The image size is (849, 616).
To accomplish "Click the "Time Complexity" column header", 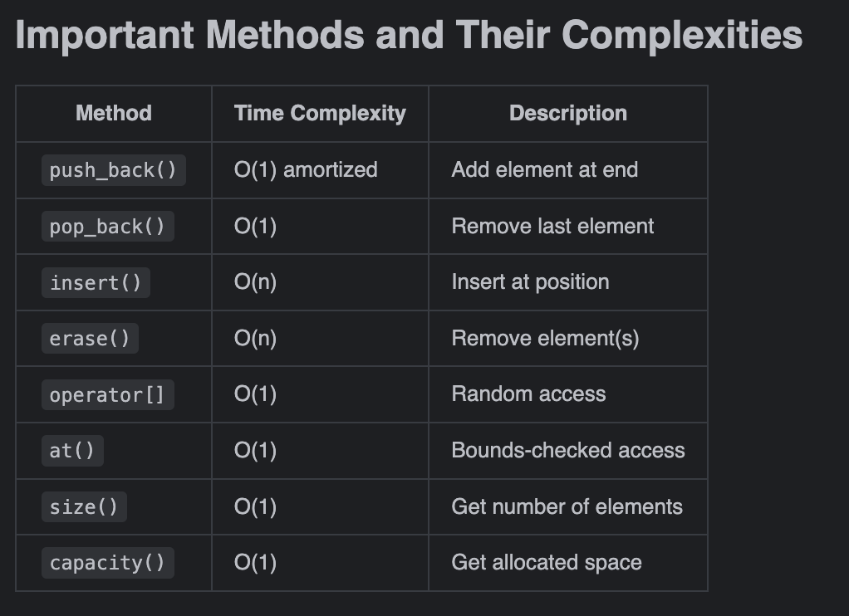I will 320,113.
